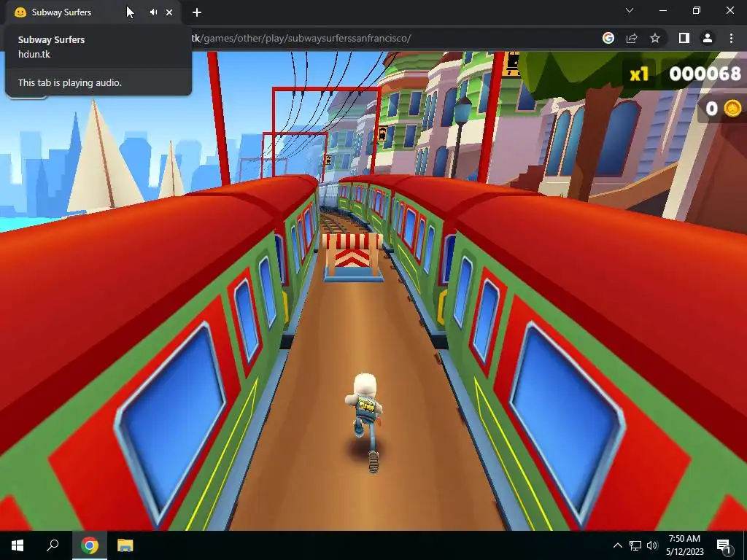Click the Google icon in address bar
This screenshot has height=560, width=747.
click(608, 38)
